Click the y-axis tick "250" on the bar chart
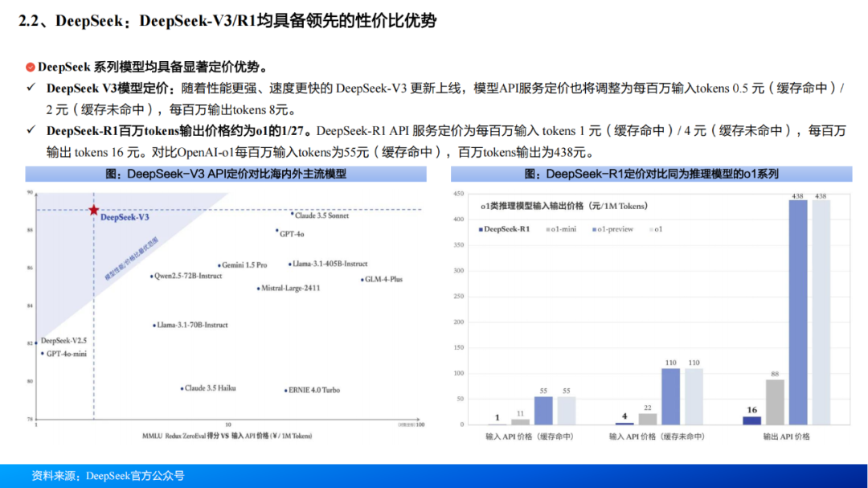The height and width of the screenshot is (488, 868). tap(458, 297)
